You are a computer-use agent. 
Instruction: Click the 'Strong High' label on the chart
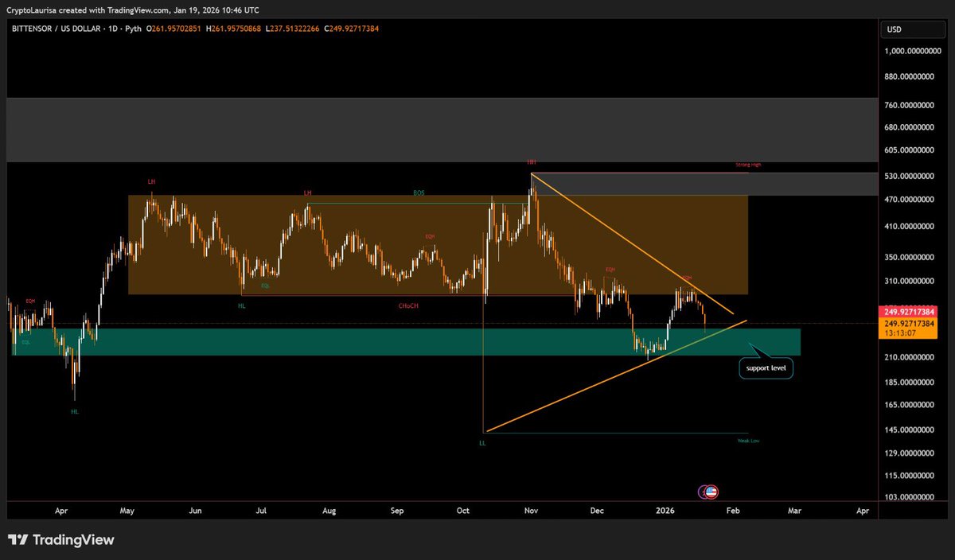(x=748, y=164)
